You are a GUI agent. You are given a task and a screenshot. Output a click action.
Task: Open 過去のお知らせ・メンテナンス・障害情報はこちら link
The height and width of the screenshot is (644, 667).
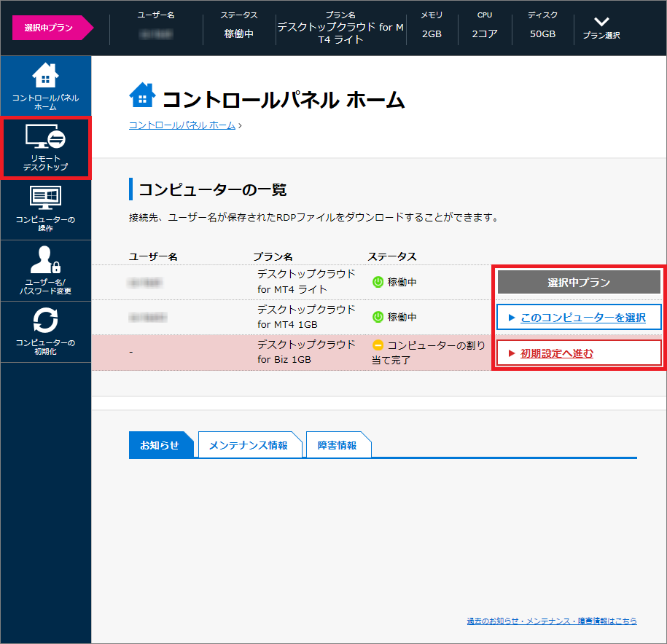[x=552, y=621]
